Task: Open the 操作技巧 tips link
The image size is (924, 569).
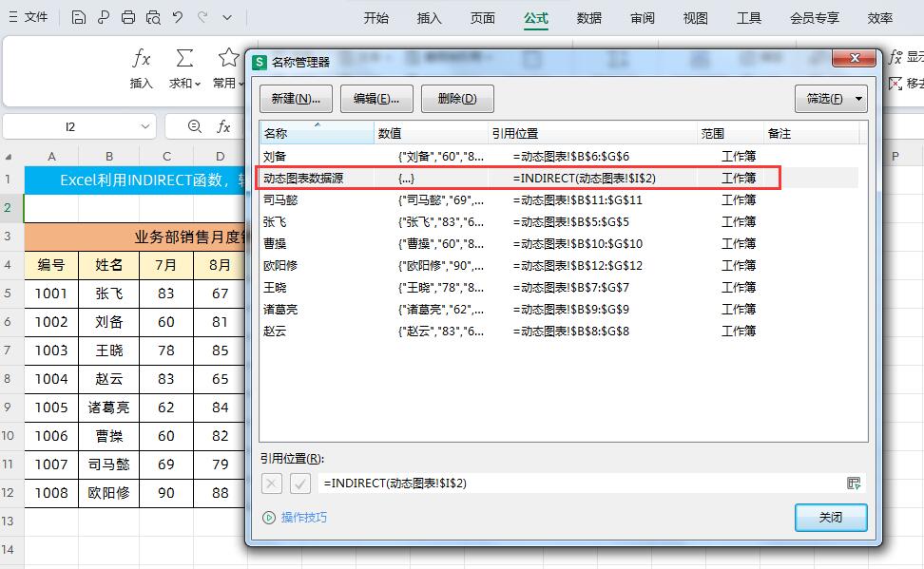Action: pos(303,518)
